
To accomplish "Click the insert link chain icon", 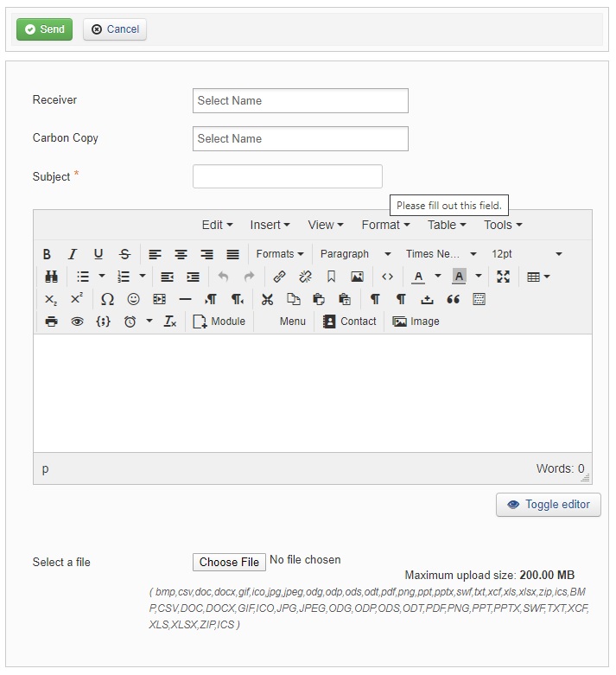I will (x=279, y=277).
